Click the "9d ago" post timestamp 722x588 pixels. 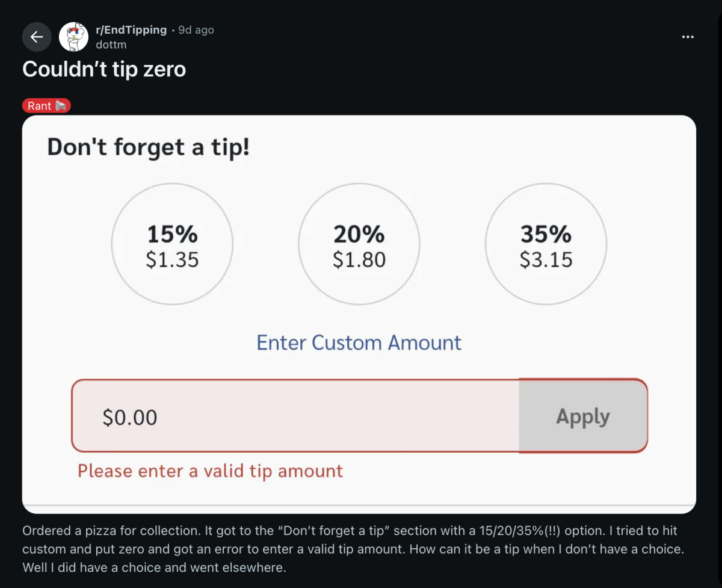pyautogui.click(x=196, y=30)
